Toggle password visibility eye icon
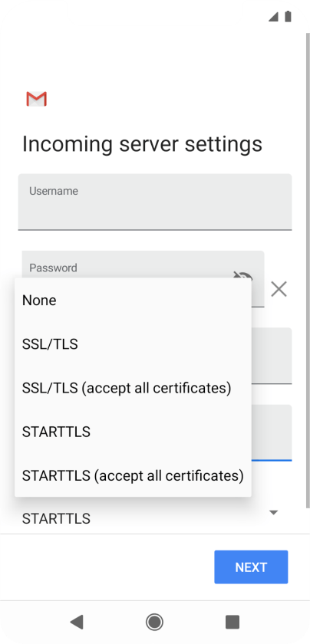The height and width of the screenshot is (644, 310). pyautogui.click(x=242, y=276)
